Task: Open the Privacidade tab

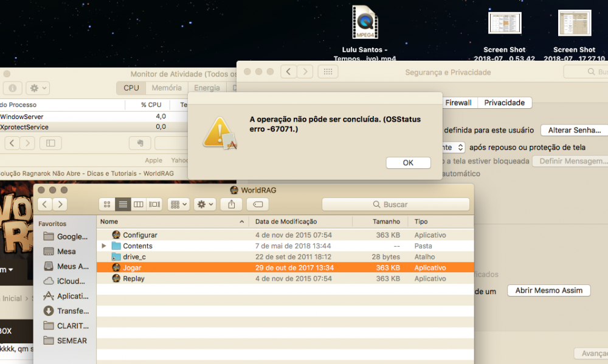Action: point(505,103)
